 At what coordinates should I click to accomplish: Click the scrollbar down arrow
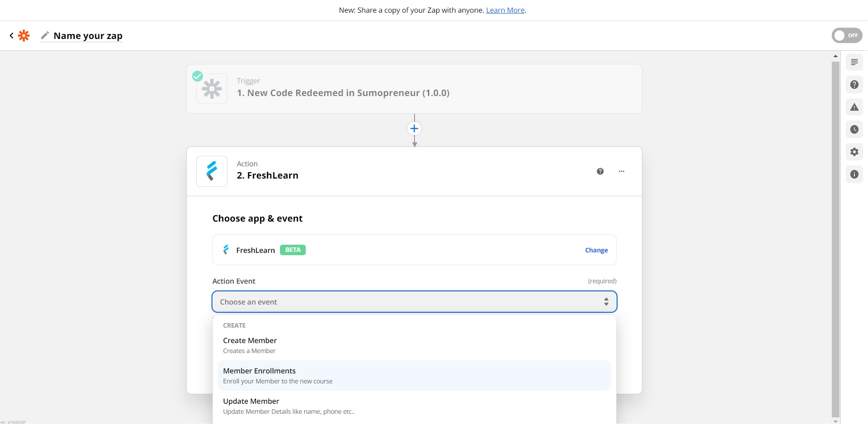835,421
